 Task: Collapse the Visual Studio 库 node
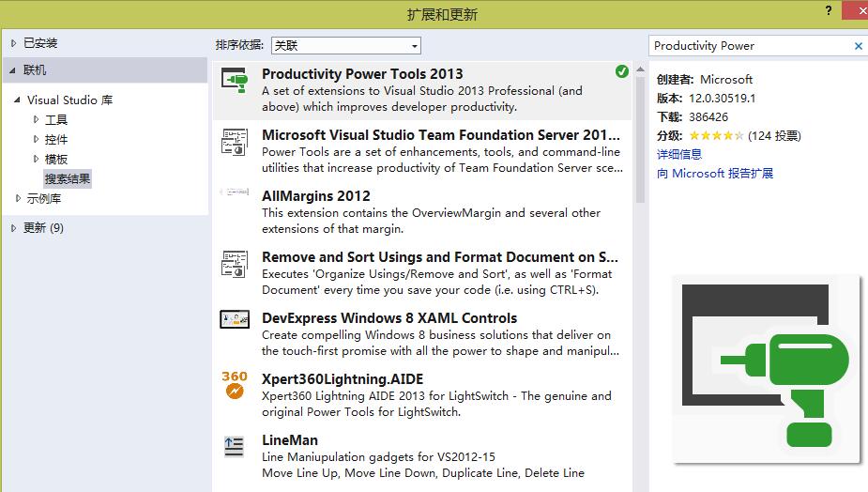[17, 100]
